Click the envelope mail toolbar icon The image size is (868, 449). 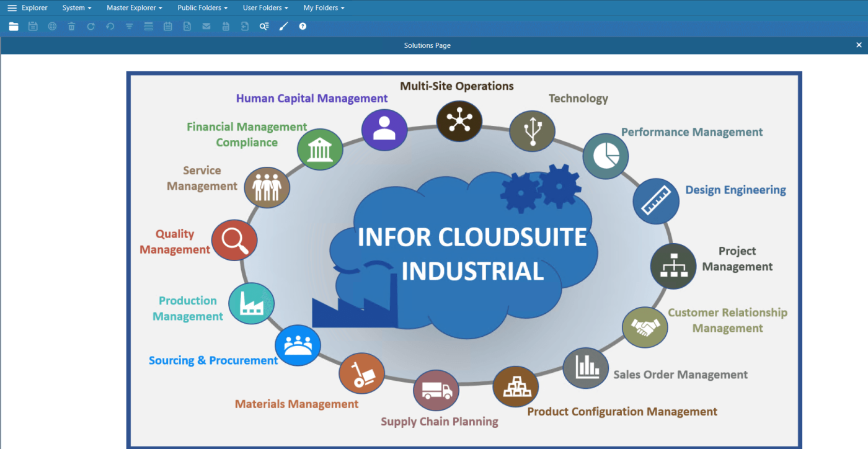206,27
